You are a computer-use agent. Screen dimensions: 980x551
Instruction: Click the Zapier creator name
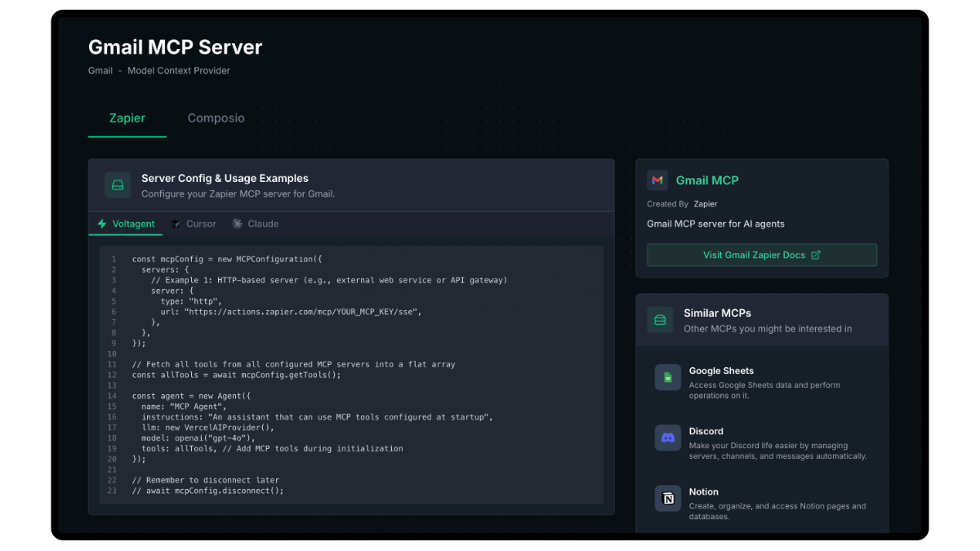pos(706,204)
